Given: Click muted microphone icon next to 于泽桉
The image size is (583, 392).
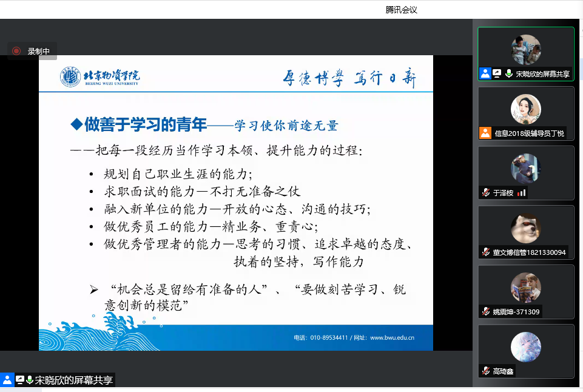Looking at the screenshot, I should [x=485, y=193].
